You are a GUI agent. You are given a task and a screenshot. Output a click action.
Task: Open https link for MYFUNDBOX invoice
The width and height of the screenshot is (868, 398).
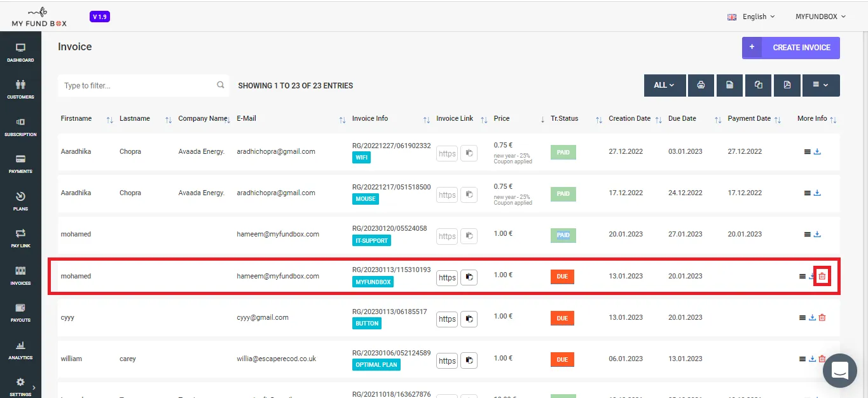point(447,278)
